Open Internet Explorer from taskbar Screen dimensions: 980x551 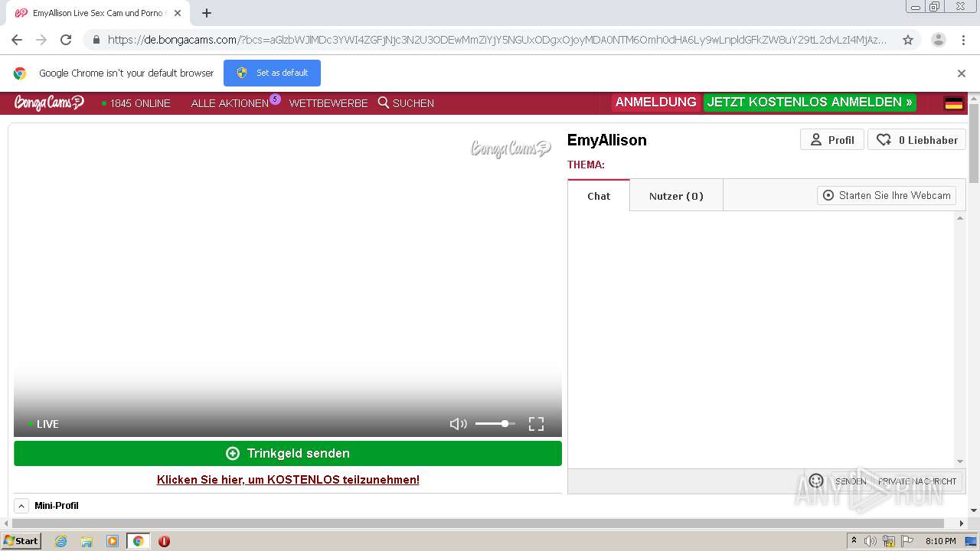tap(60, 541)
